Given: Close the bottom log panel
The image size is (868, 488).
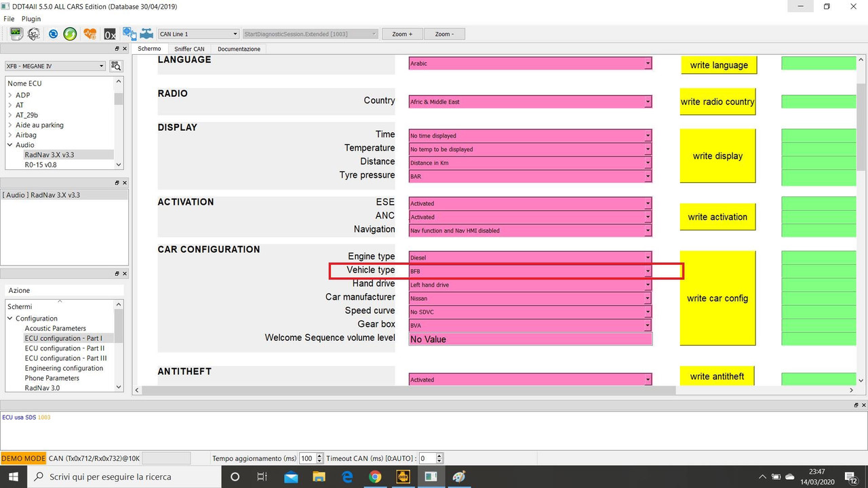Looking at the screenshot, I should 863,405.
